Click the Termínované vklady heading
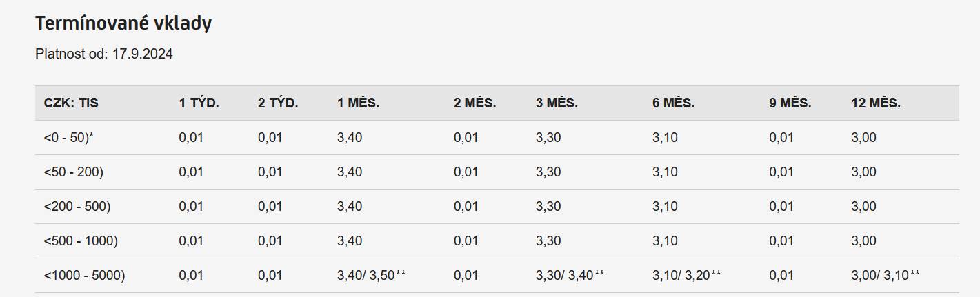Screen dimensions: 980x297 (123, 23)
